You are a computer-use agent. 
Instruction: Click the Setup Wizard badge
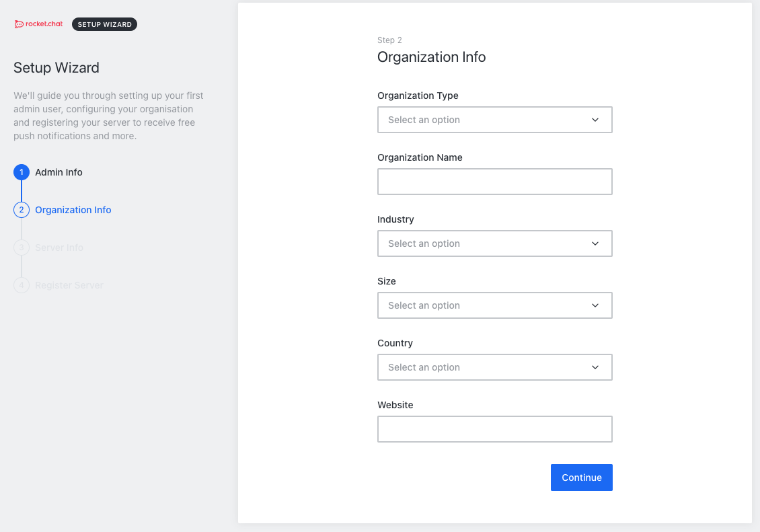click(104, 24)
